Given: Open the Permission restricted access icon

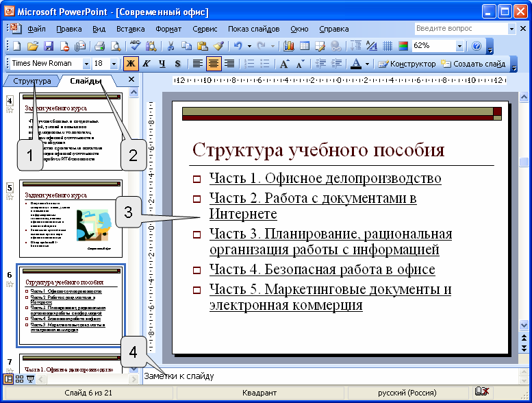Looking at the screenshot, I should [64, 46].
